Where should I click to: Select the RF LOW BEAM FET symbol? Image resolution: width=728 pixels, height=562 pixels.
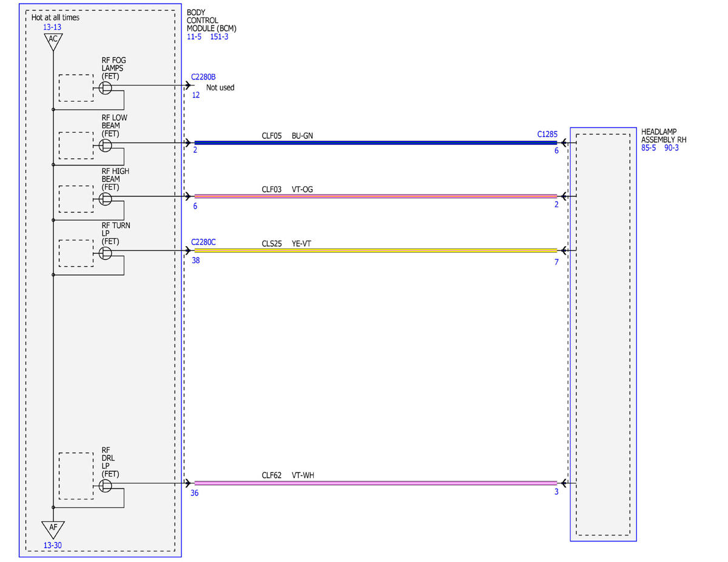pos(106,146)
